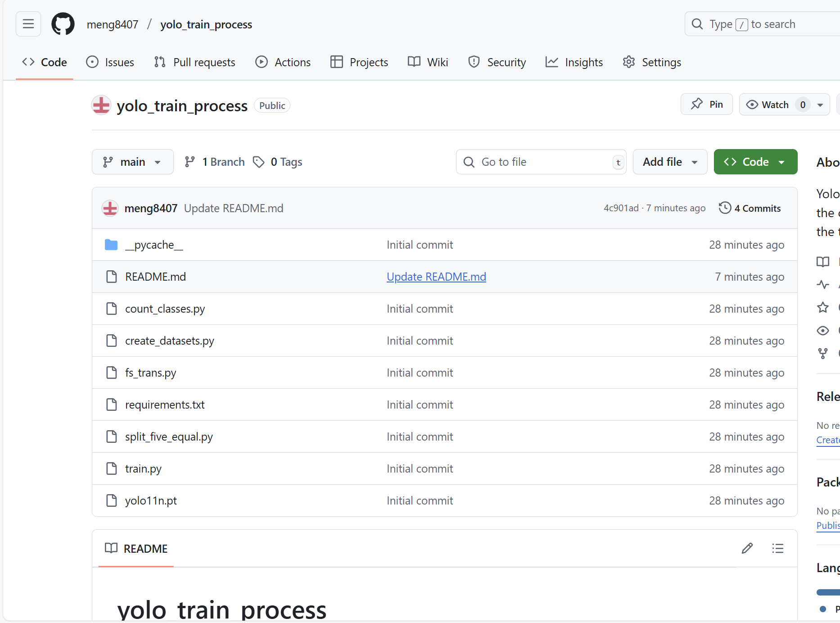Go to the Insights tab
This screenshot has width=840, height=623.
pos(574,62)
